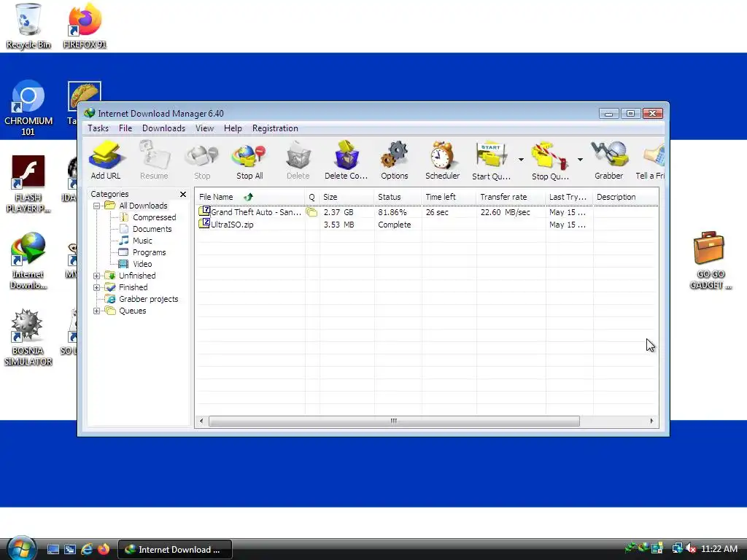
Task: Launch Firefox from the quick launch bar
Action: click(x=104, y=549)
